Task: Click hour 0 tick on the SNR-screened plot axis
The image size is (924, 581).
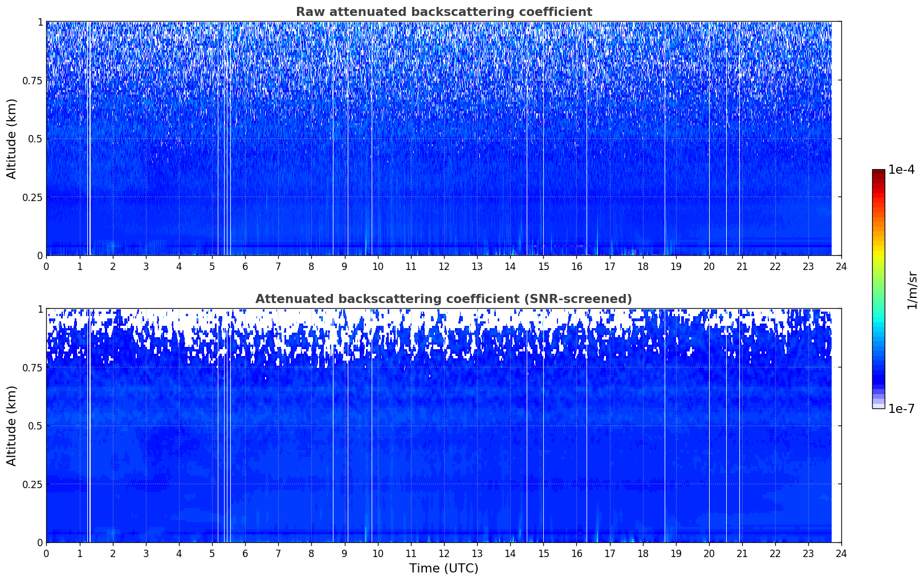Action: tap(46, 553)
